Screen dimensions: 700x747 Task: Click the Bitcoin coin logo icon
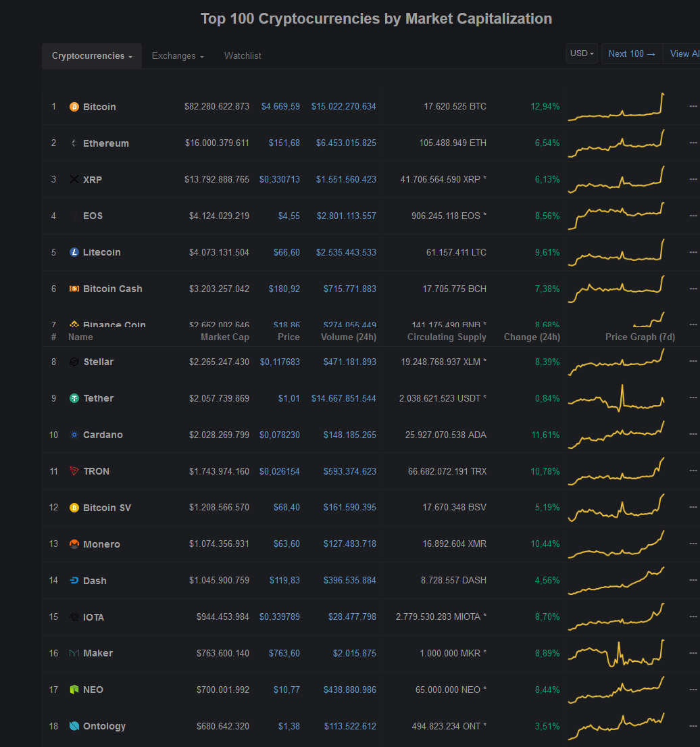coord(74,107)
